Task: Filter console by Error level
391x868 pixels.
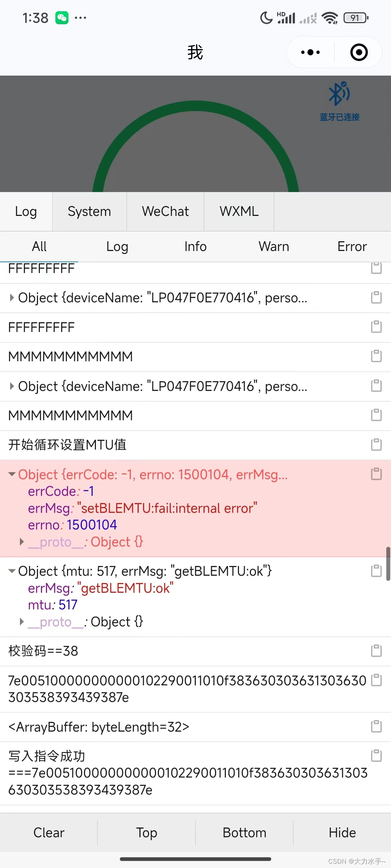Action: click(352, 247)
